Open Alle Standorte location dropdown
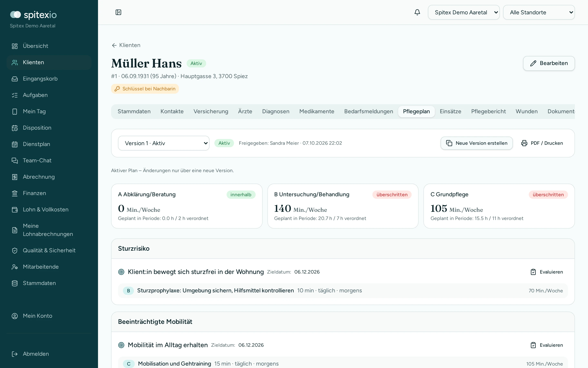The height and width of the screenshot is (368, 588). tap(539, 12)
